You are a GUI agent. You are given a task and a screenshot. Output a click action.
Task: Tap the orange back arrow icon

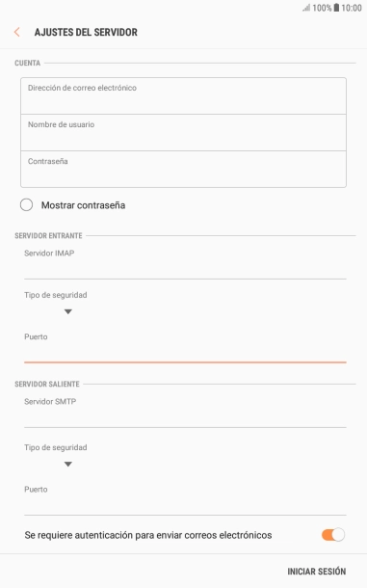pyautogui.click(x=17, y=32)
